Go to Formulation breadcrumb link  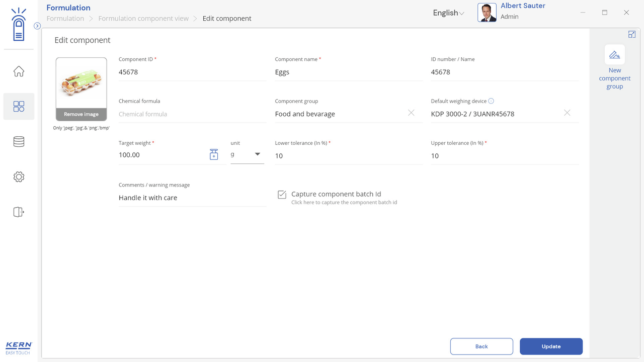pos(65,19)
